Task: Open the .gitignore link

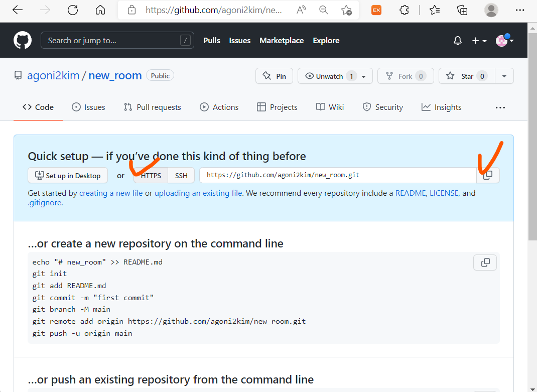Action: [45, 202]
